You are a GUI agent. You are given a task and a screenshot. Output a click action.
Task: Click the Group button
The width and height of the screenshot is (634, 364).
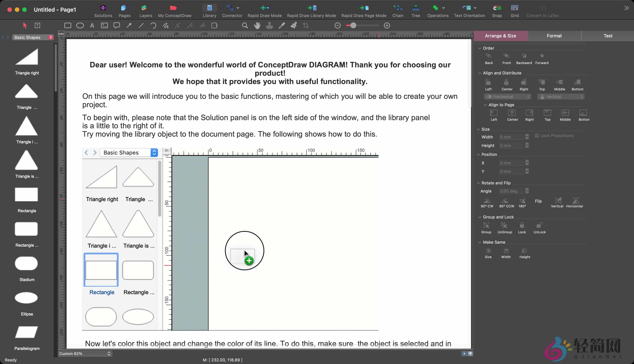point(486,227)
